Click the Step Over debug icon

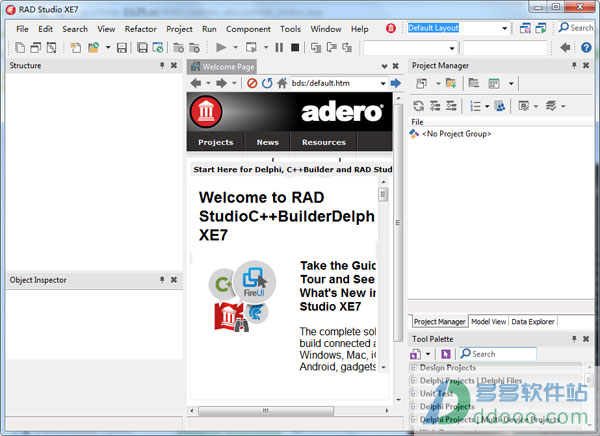tap(331, 47)
